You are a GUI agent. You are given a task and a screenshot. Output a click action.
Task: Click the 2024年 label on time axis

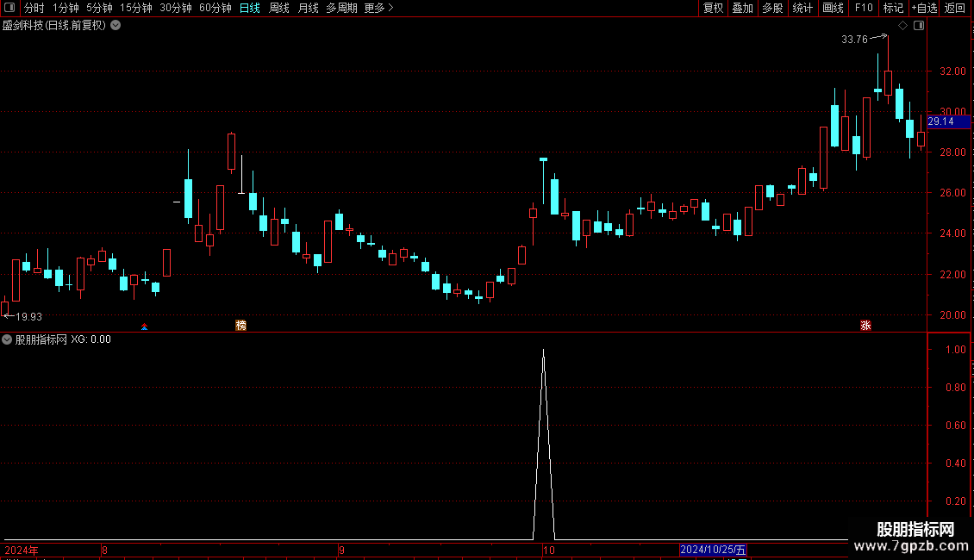point(22,550)
